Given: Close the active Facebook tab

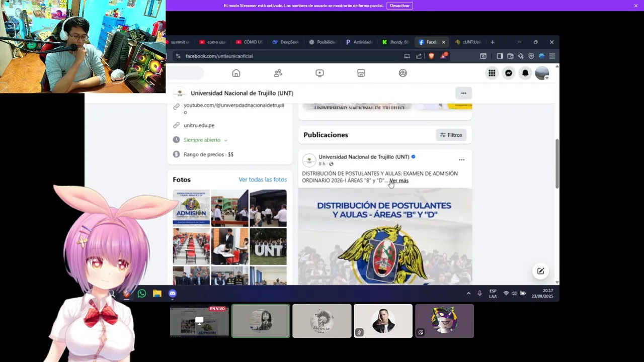Looking at the screenshot, I should (443, 42).
